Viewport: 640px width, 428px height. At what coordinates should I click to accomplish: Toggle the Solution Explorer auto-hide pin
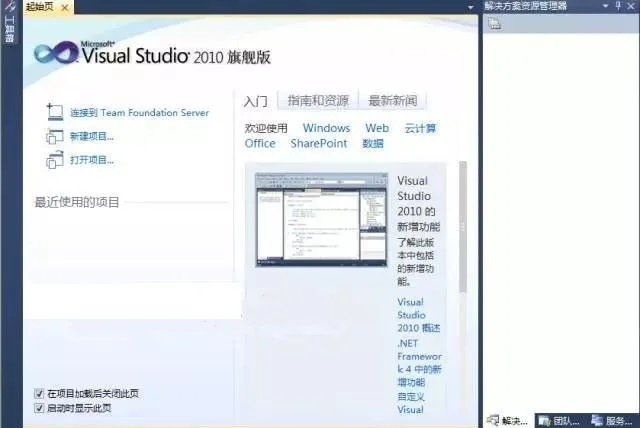coord(618,6)
